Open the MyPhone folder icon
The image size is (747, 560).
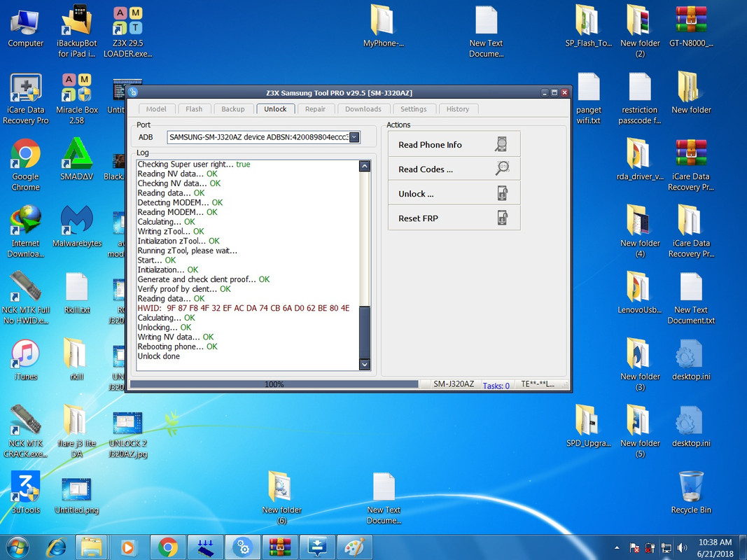click(383, 26)
